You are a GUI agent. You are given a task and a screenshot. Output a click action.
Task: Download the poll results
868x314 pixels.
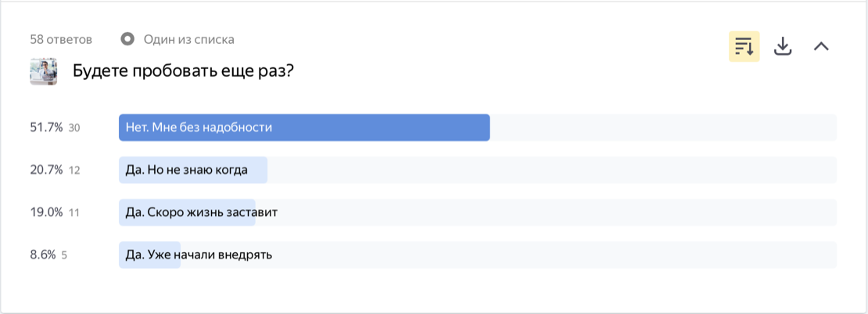(783, 47)
